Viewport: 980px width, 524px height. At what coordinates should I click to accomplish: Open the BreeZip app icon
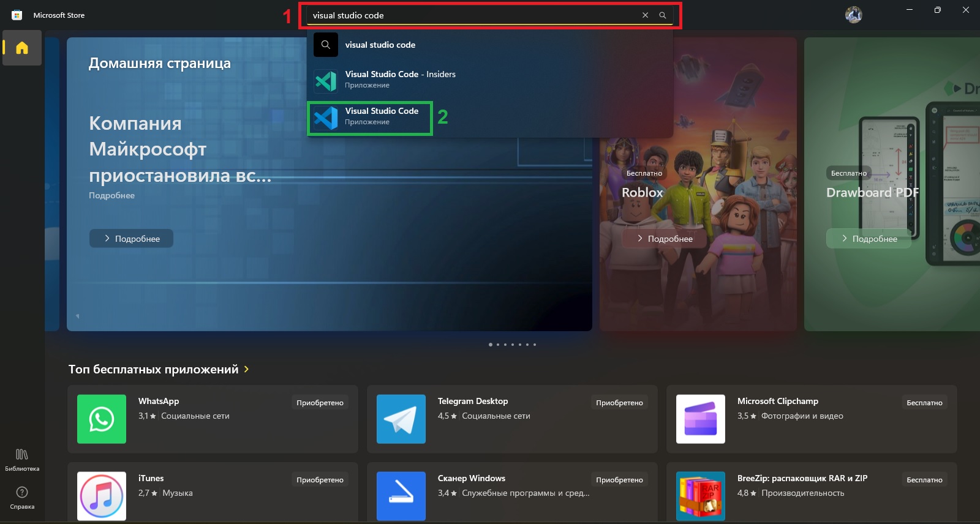click(701, 496)
